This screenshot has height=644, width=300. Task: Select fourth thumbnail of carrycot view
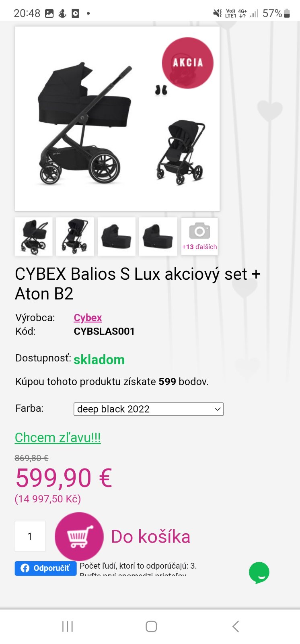[x=158, y=237]
